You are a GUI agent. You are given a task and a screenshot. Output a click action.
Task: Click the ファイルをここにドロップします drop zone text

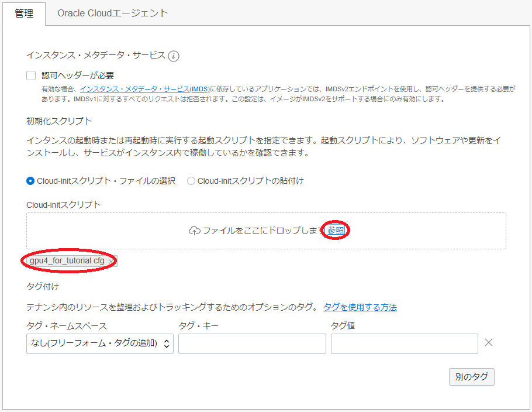(x=263, y=231)
